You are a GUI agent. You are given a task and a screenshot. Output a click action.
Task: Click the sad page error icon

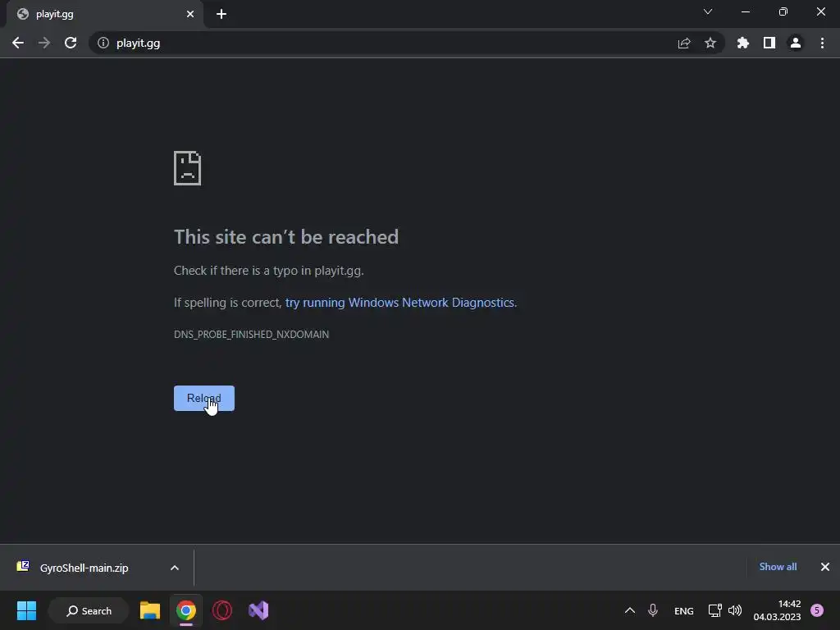188,168
